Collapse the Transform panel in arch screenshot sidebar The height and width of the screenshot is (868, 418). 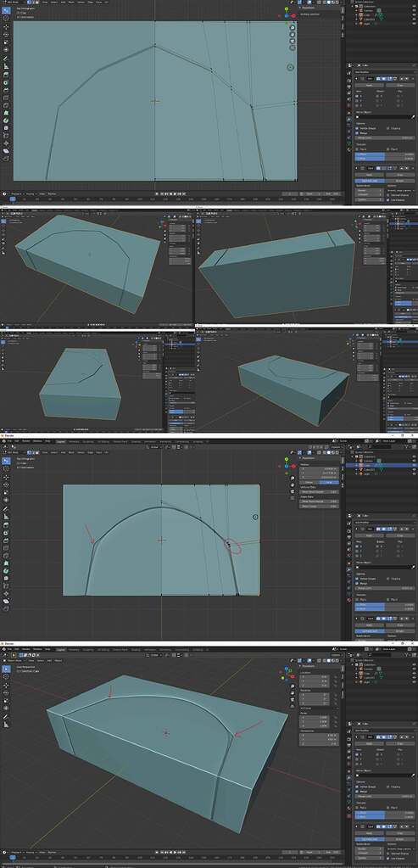(x=308, y=458)
